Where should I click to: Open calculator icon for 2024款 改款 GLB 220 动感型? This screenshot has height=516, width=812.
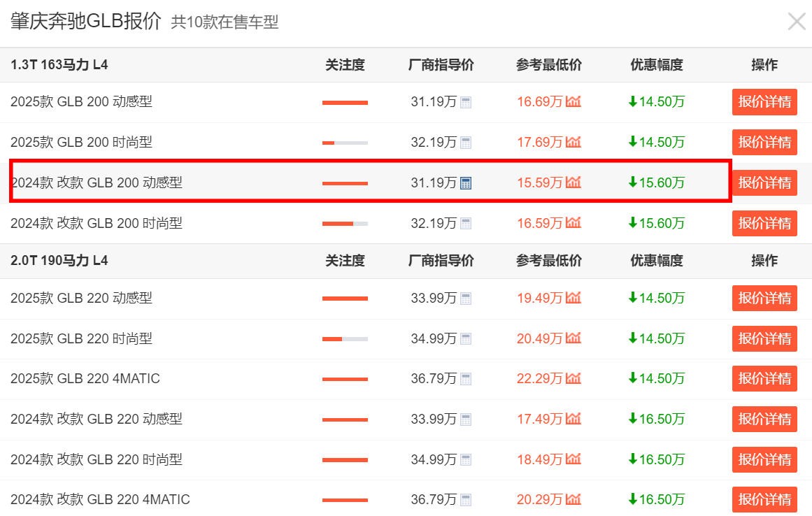(466, 420)
